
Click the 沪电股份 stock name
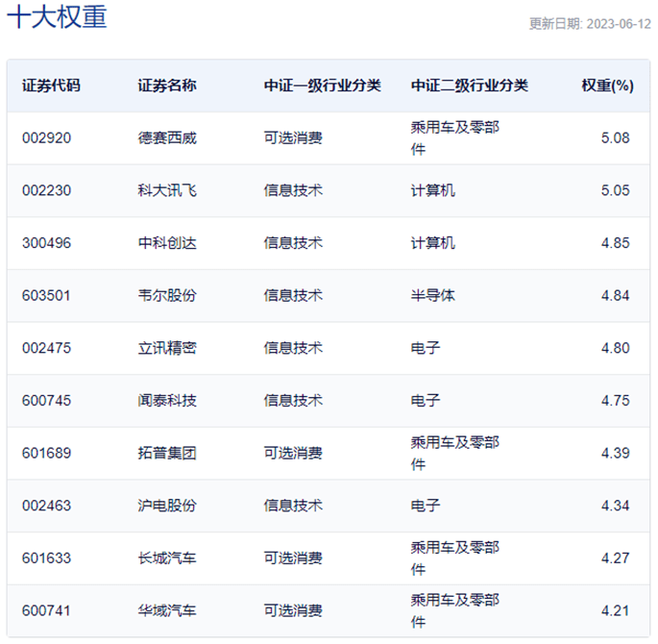tap(167, 505)
